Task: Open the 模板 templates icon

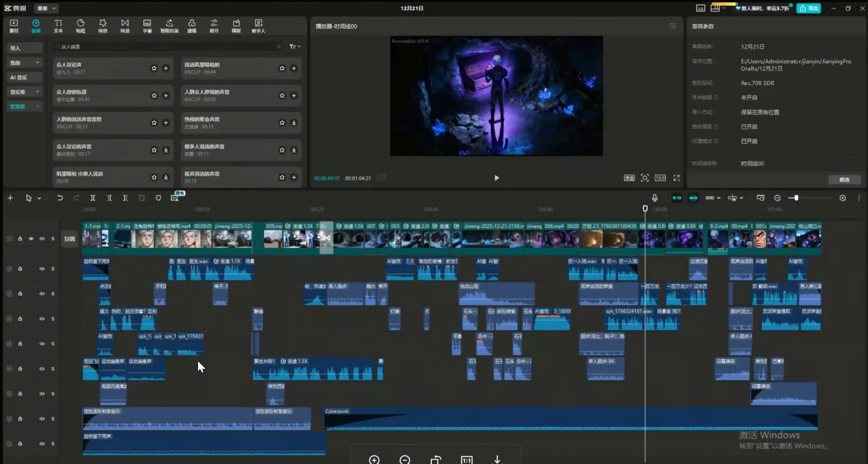Action: (236, 26)
